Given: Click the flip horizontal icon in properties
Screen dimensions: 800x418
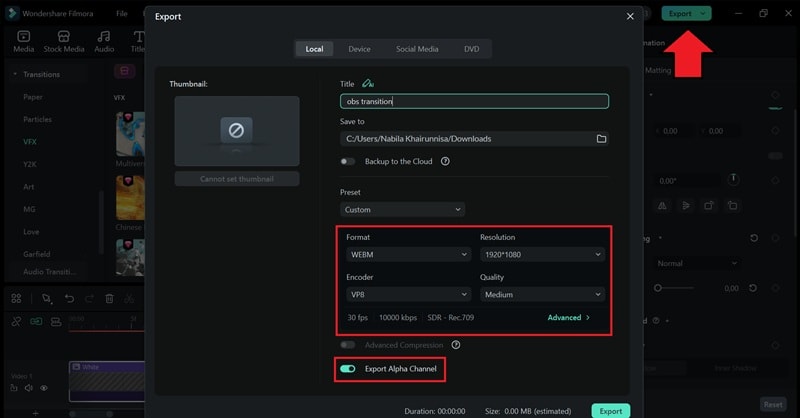Looking at the screenshot, I should pyautogui.click(x=662, y=206).
